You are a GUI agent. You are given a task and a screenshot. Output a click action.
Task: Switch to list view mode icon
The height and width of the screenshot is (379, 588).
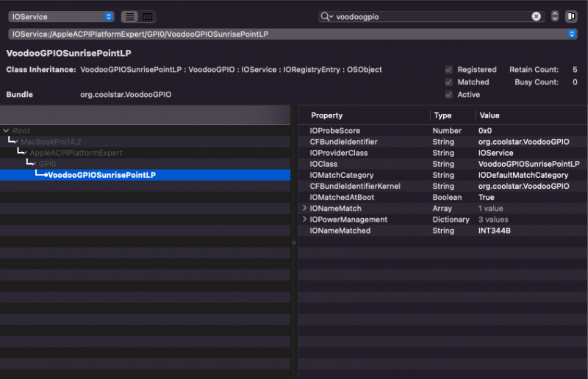(129, 16)
